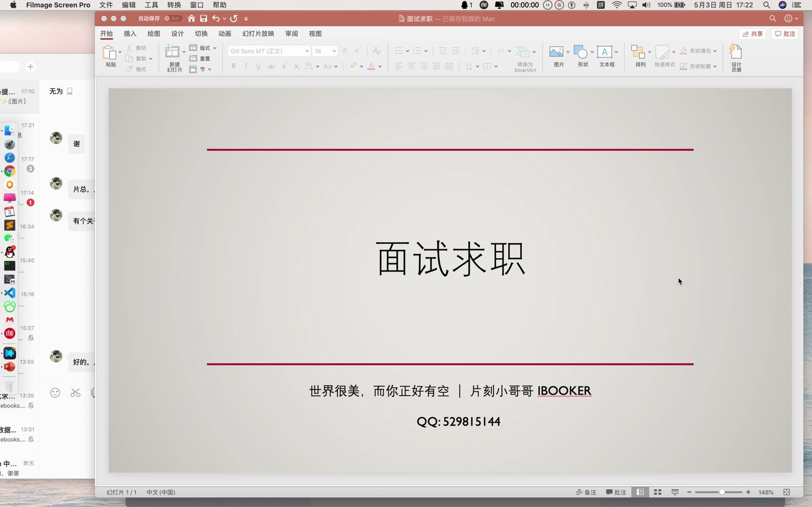Click the Arrange (排列) icon
The image size is (812, 507).
pos(638,52)
